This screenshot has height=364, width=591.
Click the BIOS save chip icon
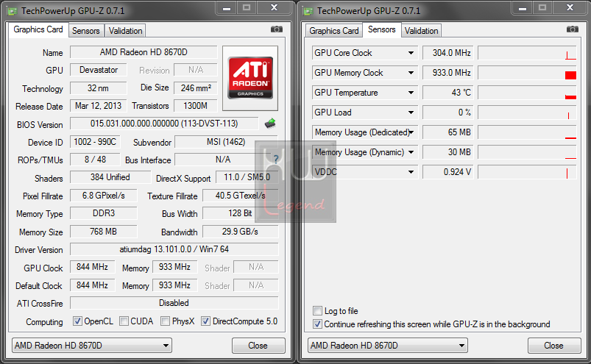pos(270,123)
